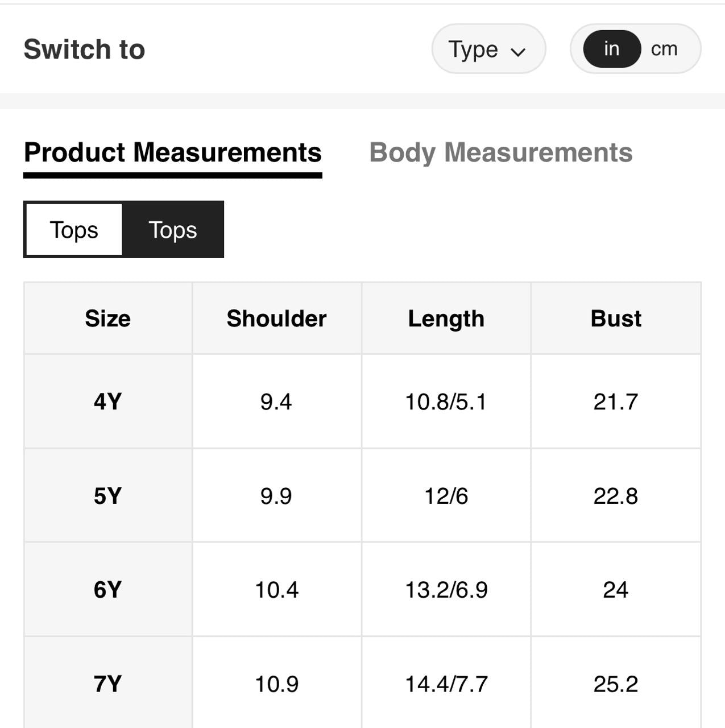Click the 5Y length value 12/6
The image size is (725, 728).
tap(446, 496)
